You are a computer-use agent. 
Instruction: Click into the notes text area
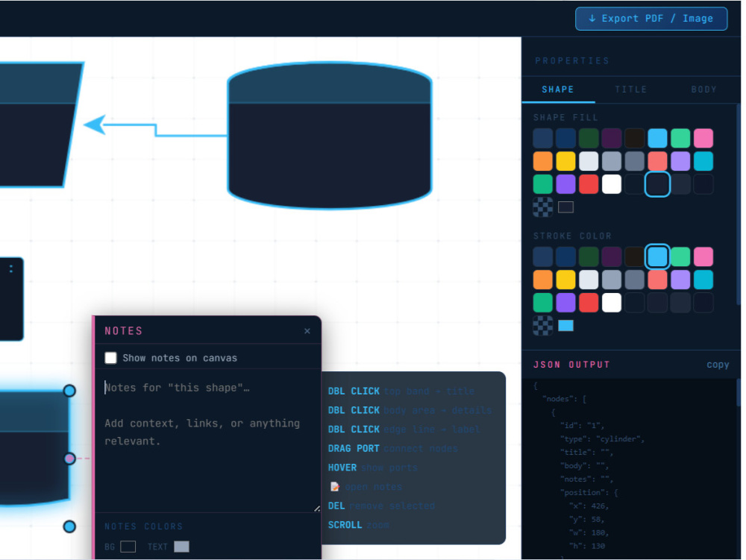[209, 442]
